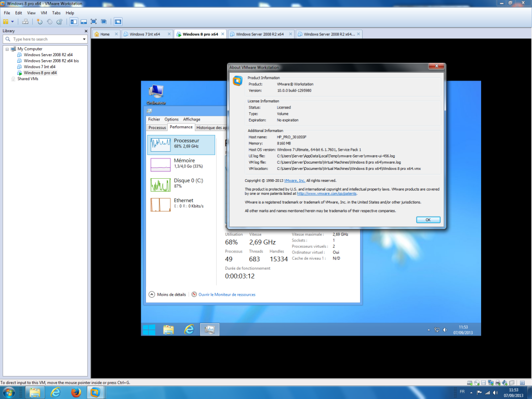This screenshot has width=532, height=399.
Task: Collapse Task Manager with Moins de détails
Action: click(168, 295)
